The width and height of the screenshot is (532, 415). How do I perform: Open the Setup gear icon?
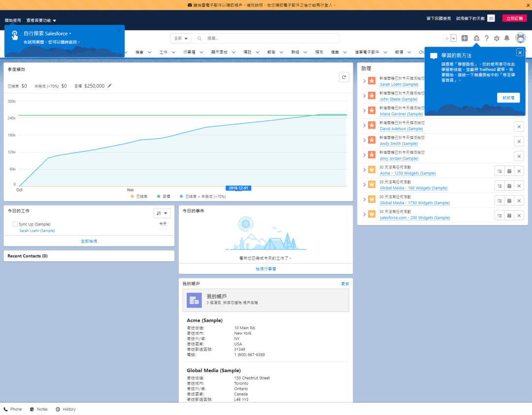tap(497, 38)
